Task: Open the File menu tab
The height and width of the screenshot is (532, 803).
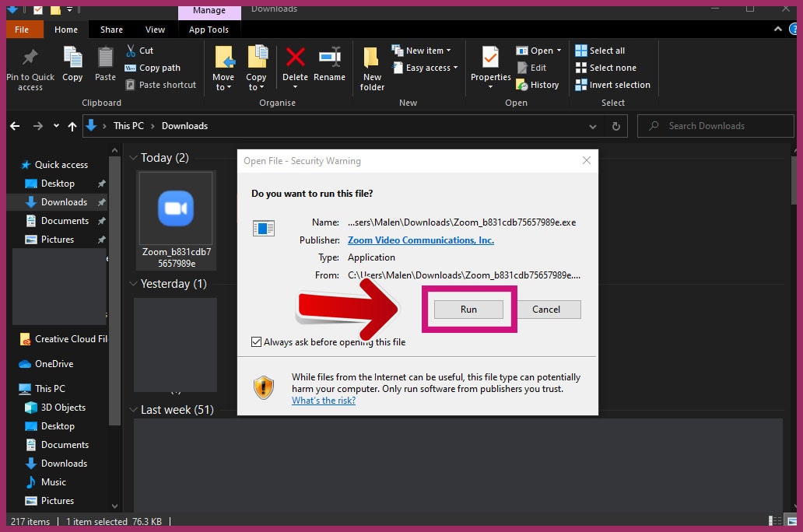Action: point(22,30)
